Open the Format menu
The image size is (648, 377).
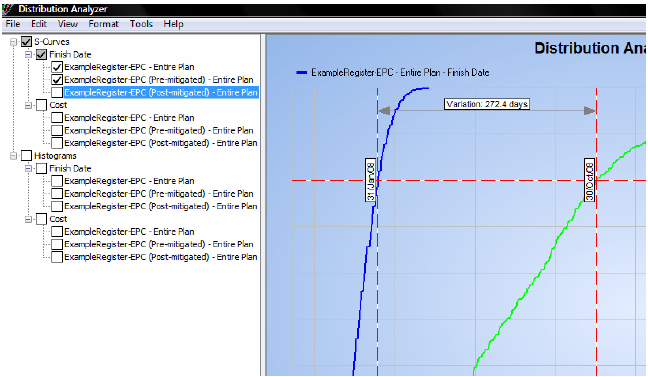pyautogui.click(x=103, y=24)
